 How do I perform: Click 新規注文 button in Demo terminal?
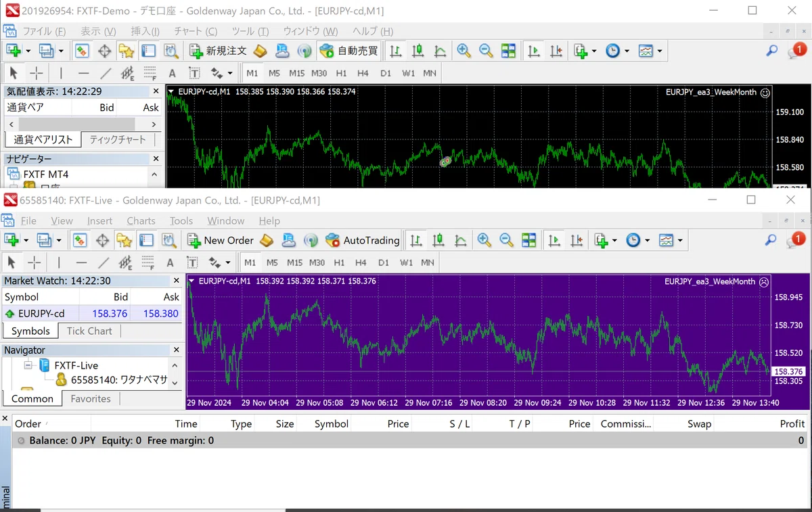(x=218, y=51)
